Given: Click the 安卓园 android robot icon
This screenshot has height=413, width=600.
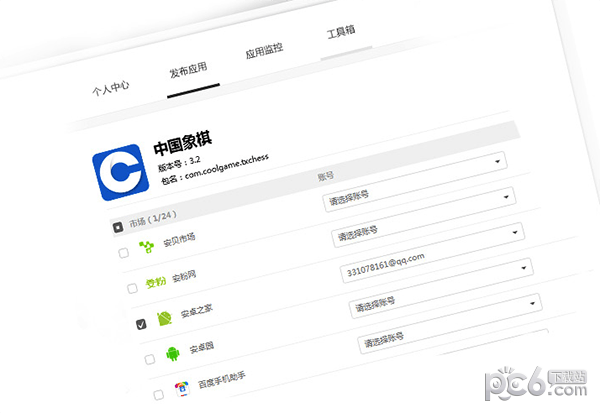Looking at the screenshot, I should (173, 354).
